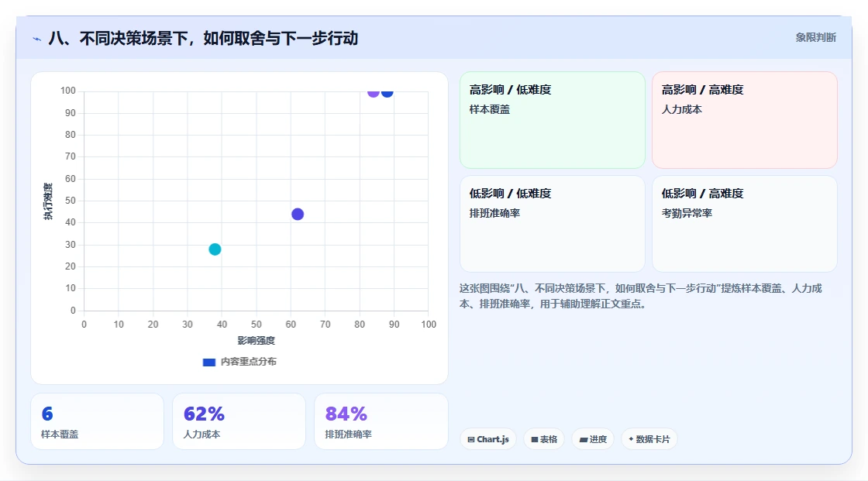Click the 考勤异常率 text in quadrant
The width and height of the screenshot is (868, 481).
point(687,213)
